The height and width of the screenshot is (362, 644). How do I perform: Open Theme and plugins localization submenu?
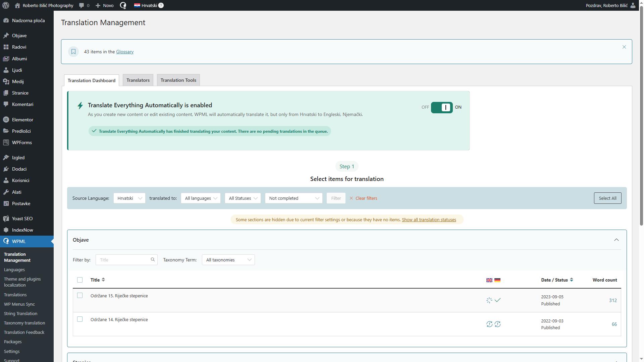click(x=22, y=282)
